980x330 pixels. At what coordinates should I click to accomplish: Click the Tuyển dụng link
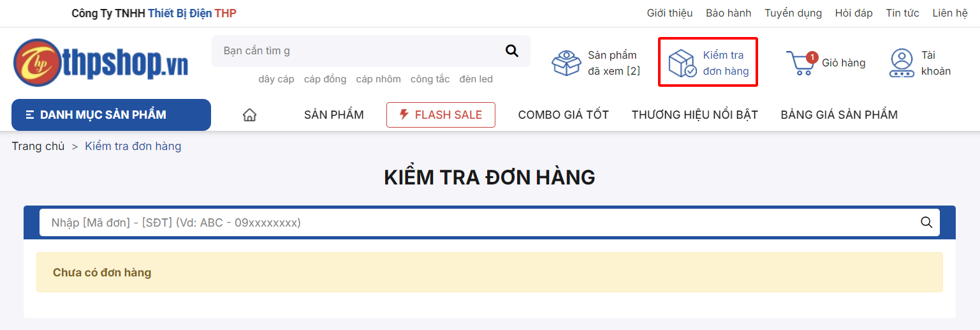(x=793, y=13)
